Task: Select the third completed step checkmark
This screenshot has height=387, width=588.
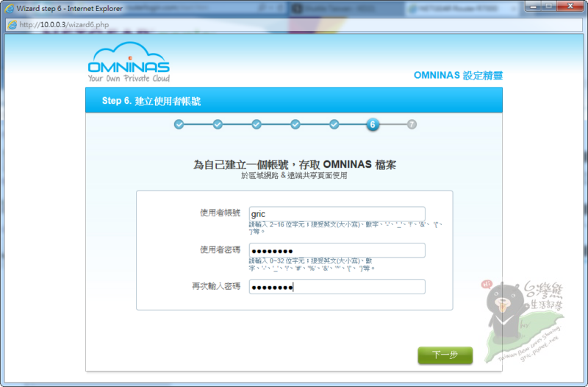Action: 257,124
